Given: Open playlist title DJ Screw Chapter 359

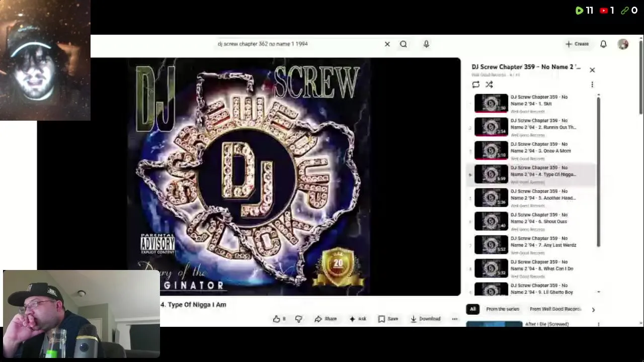Looking at the screenshot, I should tap(526, 67).
